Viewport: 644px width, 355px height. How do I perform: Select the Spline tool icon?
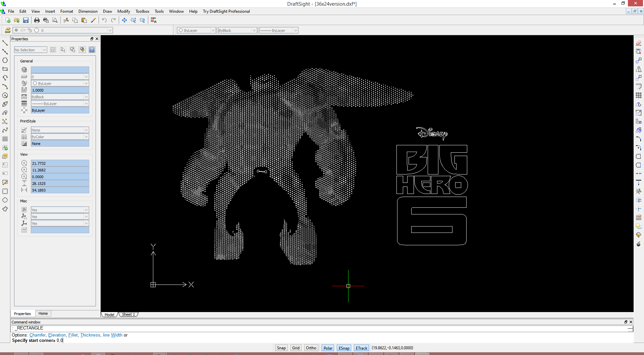point(5,130)
